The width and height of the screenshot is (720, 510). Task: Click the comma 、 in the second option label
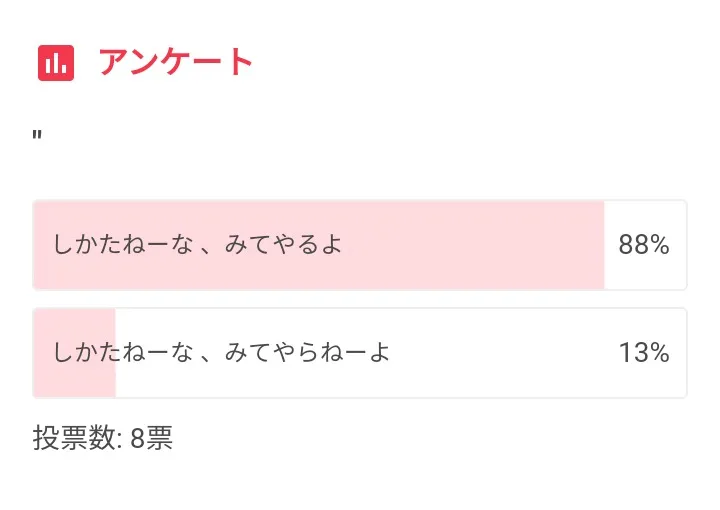pos(206,356)
